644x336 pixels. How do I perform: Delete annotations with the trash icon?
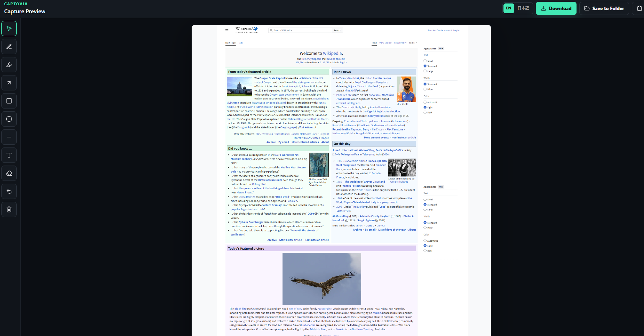pyautogui.click(x=9, y=209)
